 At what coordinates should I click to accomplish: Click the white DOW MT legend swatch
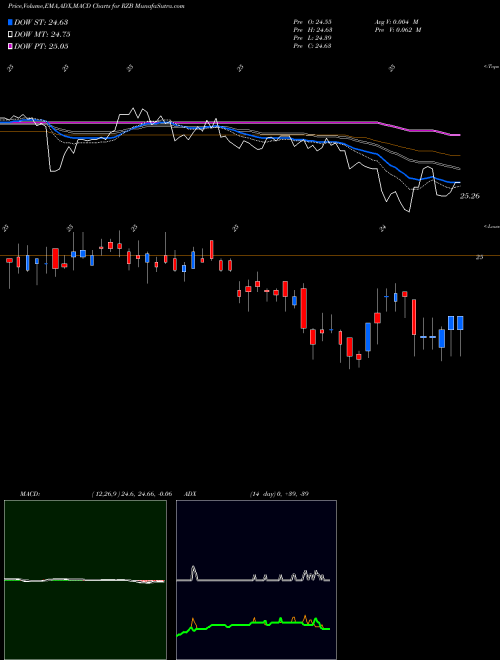(x=11, y=35)
